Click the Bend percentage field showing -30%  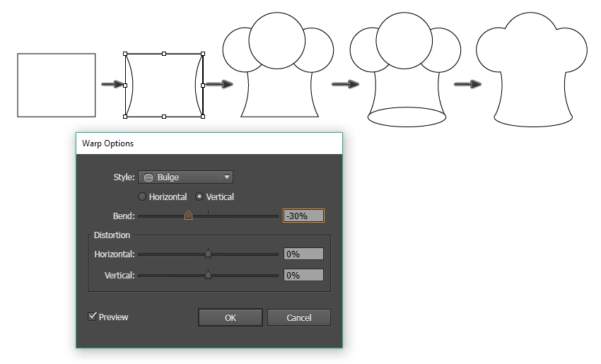[x=303, y=216]
